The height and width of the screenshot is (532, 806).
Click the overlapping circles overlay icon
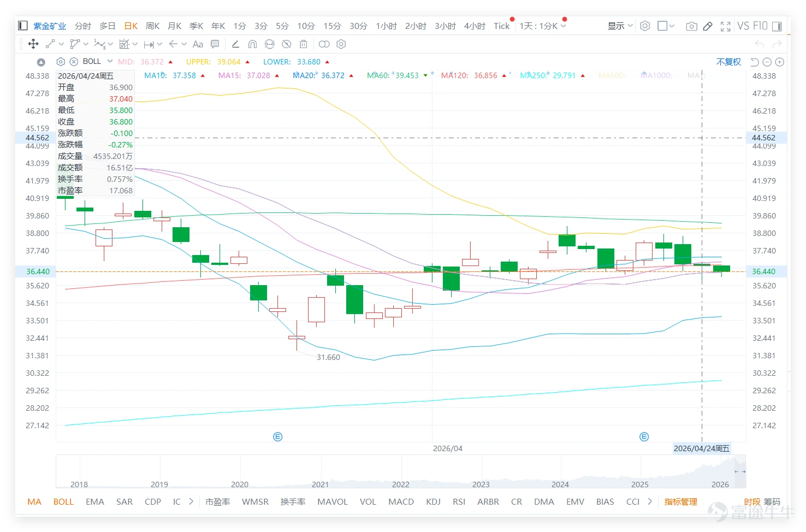pyautogui.click(x=324, y=44)
